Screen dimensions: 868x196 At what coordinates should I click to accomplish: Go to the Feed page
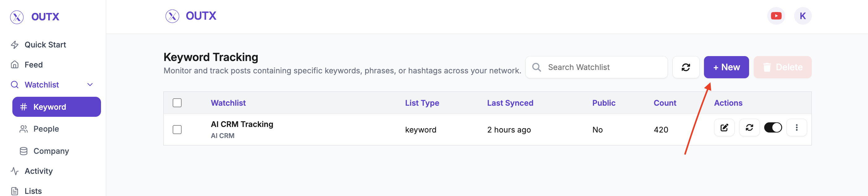(x=33, y=64)
